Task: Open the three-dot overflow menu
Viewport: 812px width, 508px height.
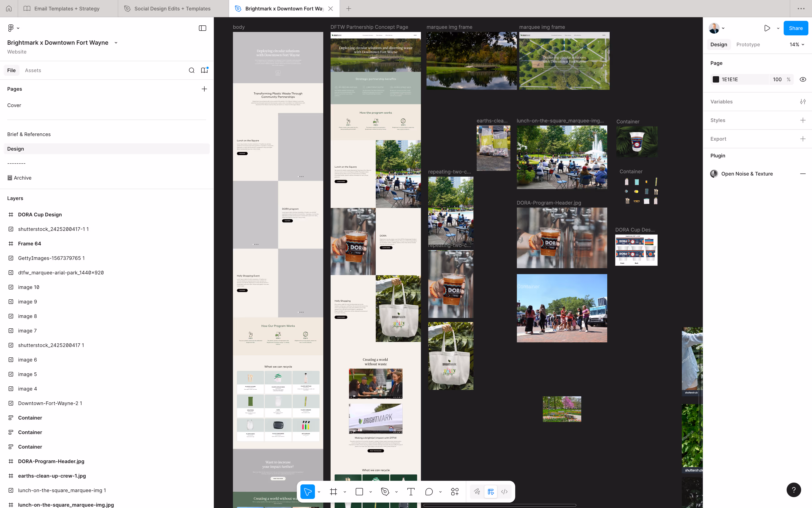Action: tap(801, 9)
